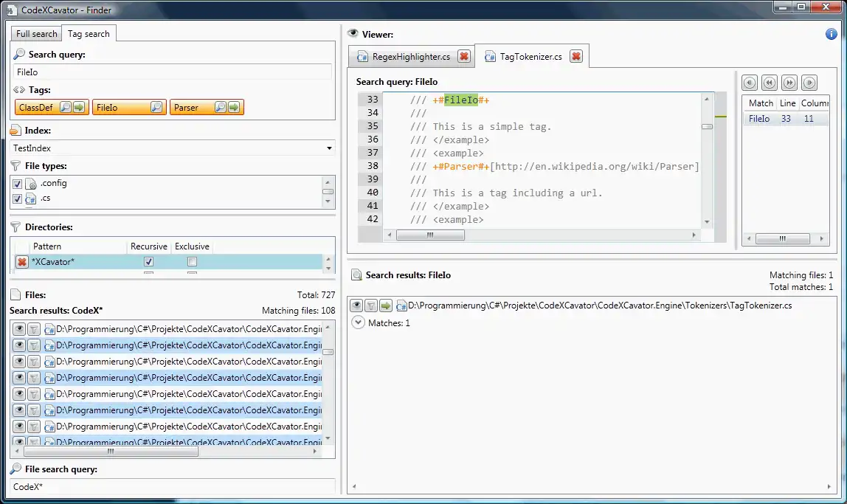The height and width of the screenshot is (504, 847).
Task: Select the Tag search tab
Action: pos(89,33)
